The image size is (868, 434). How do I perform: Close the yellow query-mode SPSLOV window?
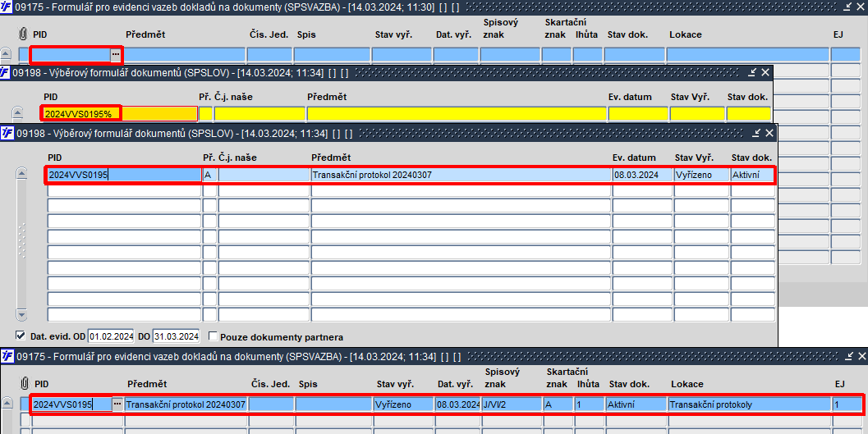pos(765,72)
